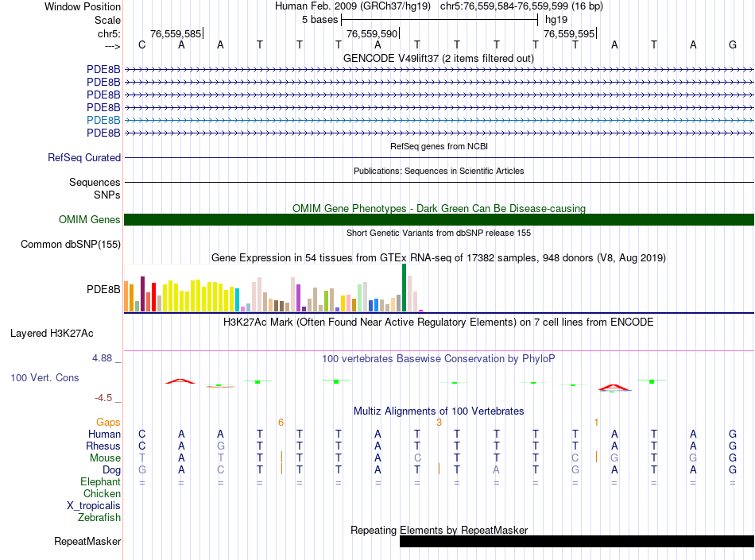This screenshot has width=755, height=560.
Task: Click the RepeatMasker label on the left
Action: coord(87,542)
